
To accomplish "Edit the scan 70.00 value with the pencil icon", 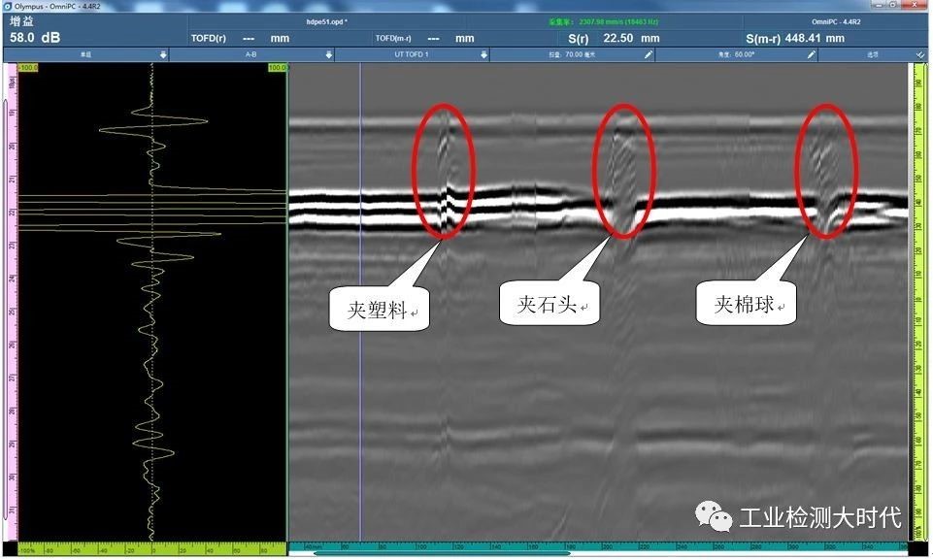I will 649,54.
